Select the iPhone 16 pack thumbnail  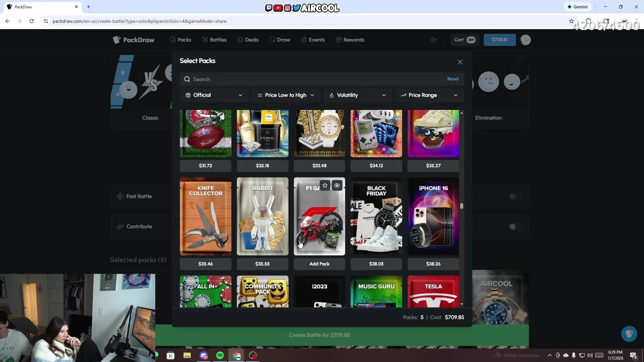pos(433,216)
